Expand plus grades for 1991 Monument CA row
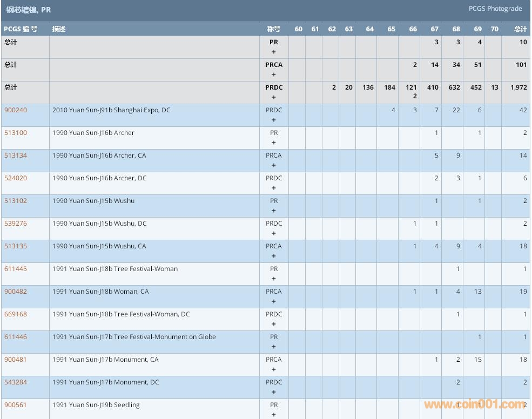Screen dimensions: 532x419 tap(274, 370)
